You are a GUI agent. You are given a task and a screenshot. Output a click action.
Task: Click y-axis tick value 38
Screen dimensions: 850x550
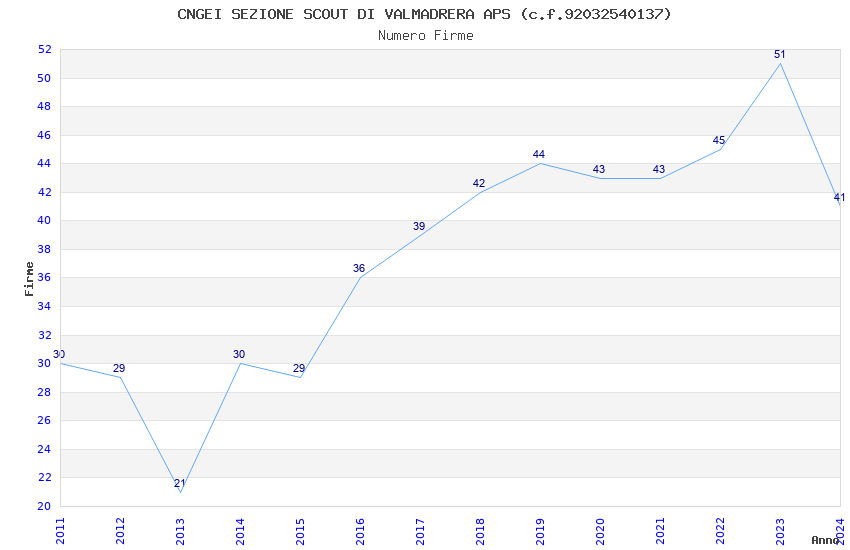44,249
